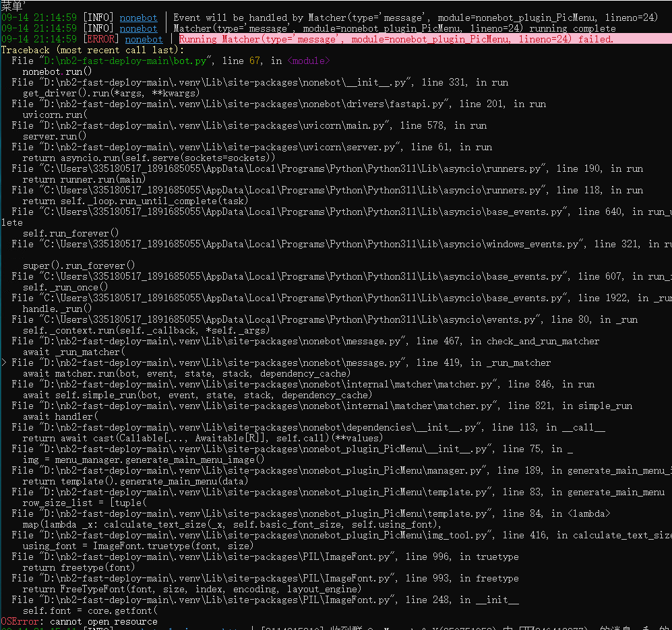This screenshot has height=630, width=672.
Task: Click 'row_size_list = [tuple(' code line
Action: pyautogui.click(x=84, y=503)
